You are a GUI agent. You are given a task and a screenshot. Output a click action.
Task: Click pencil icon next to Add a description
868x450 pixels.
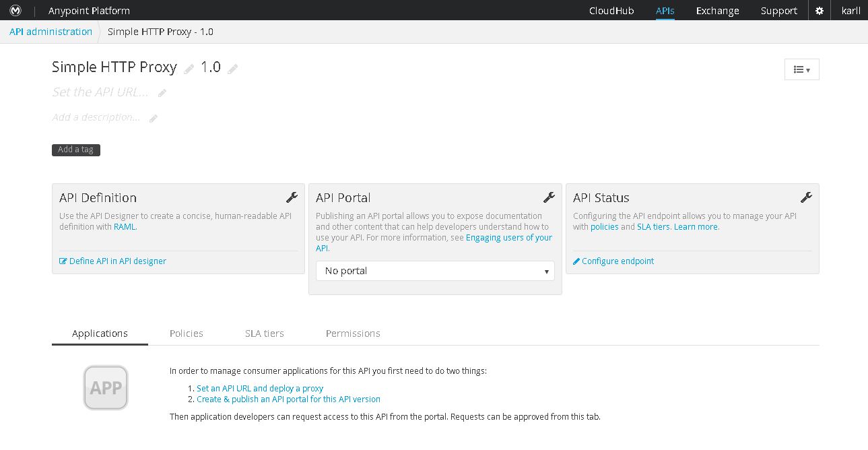coord(154,119)
